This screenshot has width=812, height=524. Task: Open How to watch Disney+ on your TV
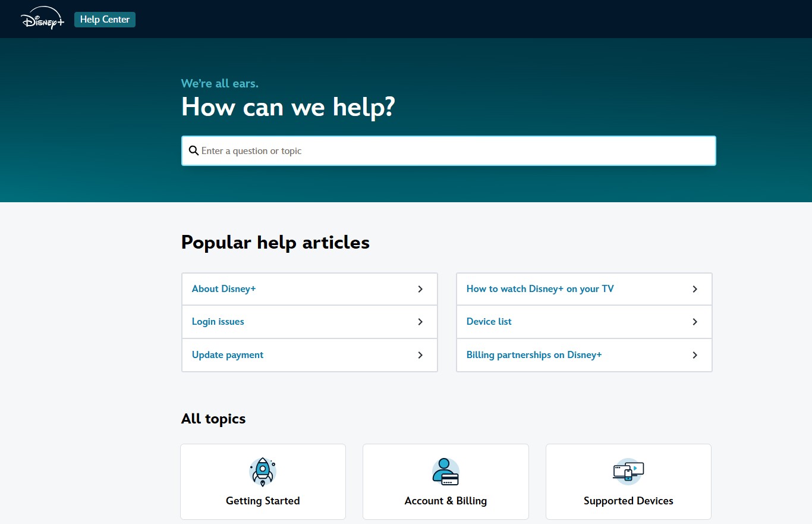point(584,289)
